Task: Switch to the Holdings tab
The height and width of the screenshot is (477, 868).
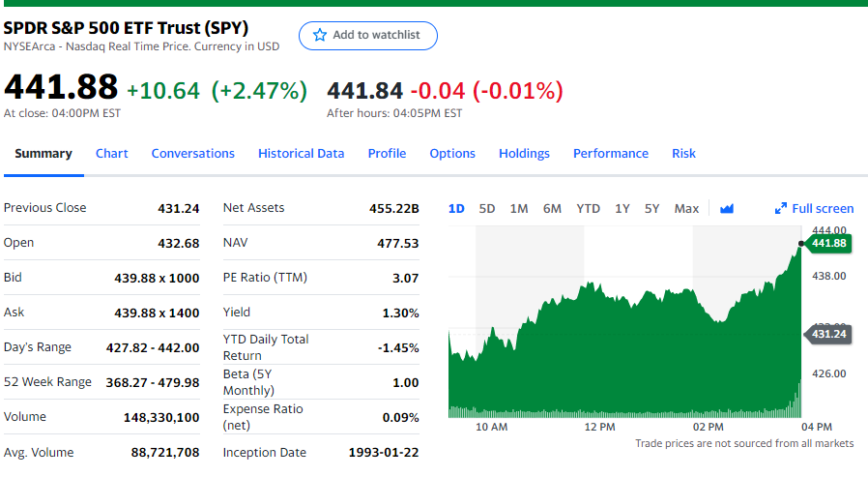Action: 524,153
